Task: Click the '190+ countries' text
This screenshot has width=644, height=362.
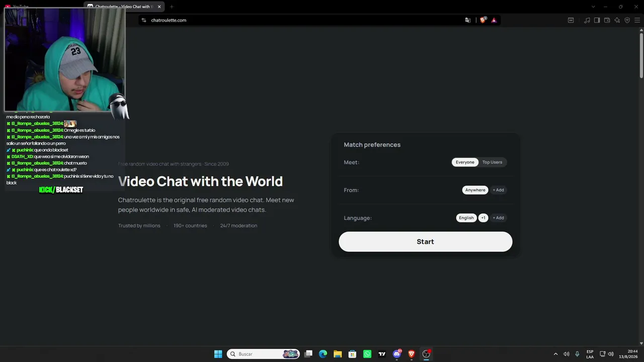Action: pos(190,226)
